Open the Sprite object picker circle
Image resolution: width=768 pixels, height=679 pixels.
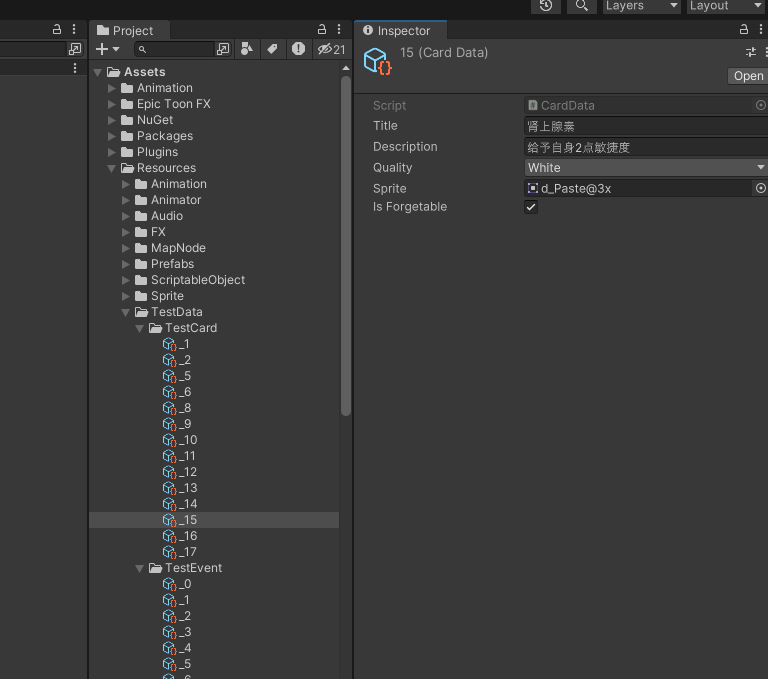760,188
